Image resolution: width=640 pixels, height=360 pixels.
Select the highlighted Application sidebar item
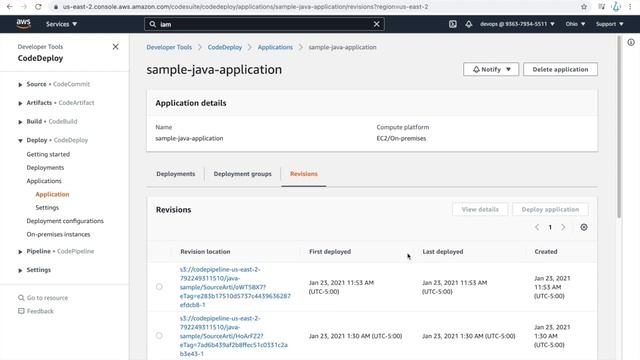pyautogui.click(x=52, y=194)
